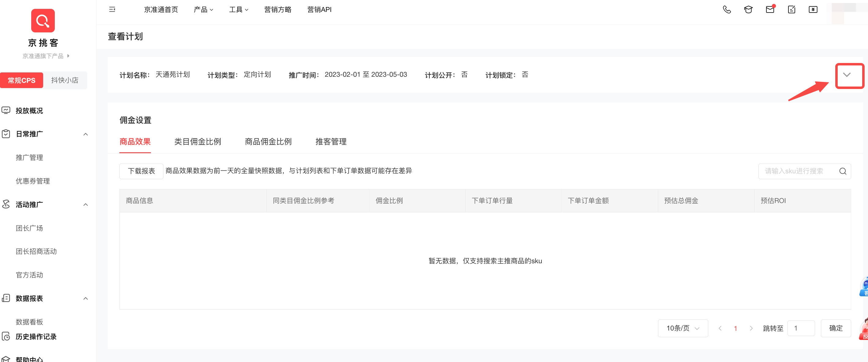Select the 常规CPS tab
The height and width of the screenshot is (362, 868).
point(21,80)
